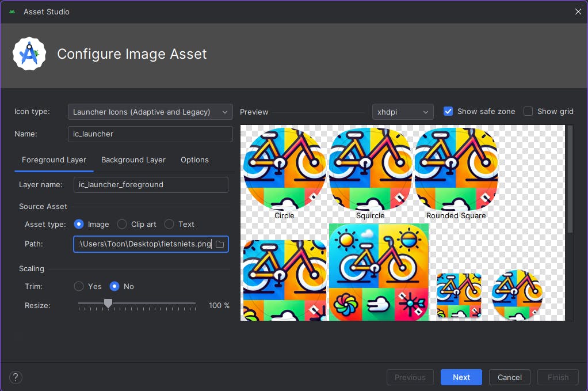
Task: Close the Asset Studio dialog
Action: (578, 12)
